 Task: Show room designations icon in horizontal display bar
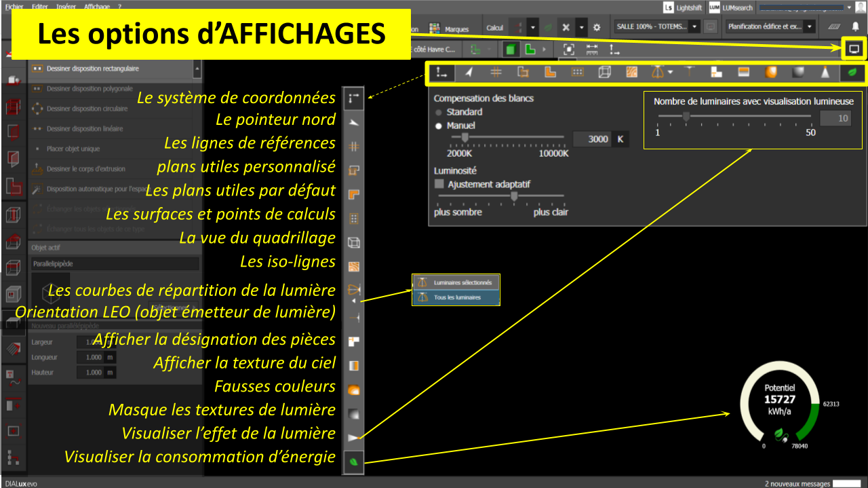(716, 73)
